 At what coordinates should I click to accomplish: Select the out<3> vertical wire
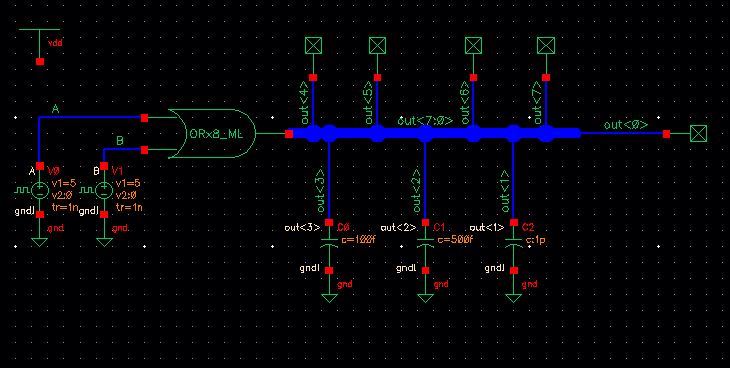[x=329, y=181]
